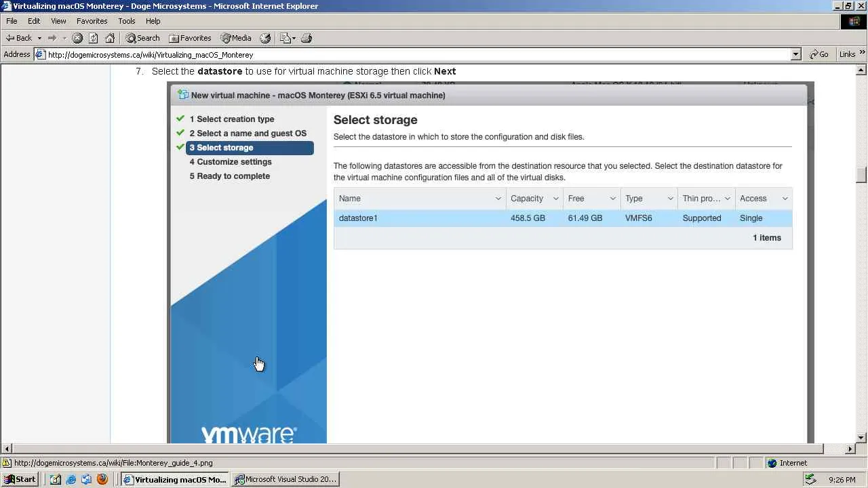Open the Favorites pane toolbar button
This screenshot has width=868, height=488.
pyautogui.click(x=191, y=38)
